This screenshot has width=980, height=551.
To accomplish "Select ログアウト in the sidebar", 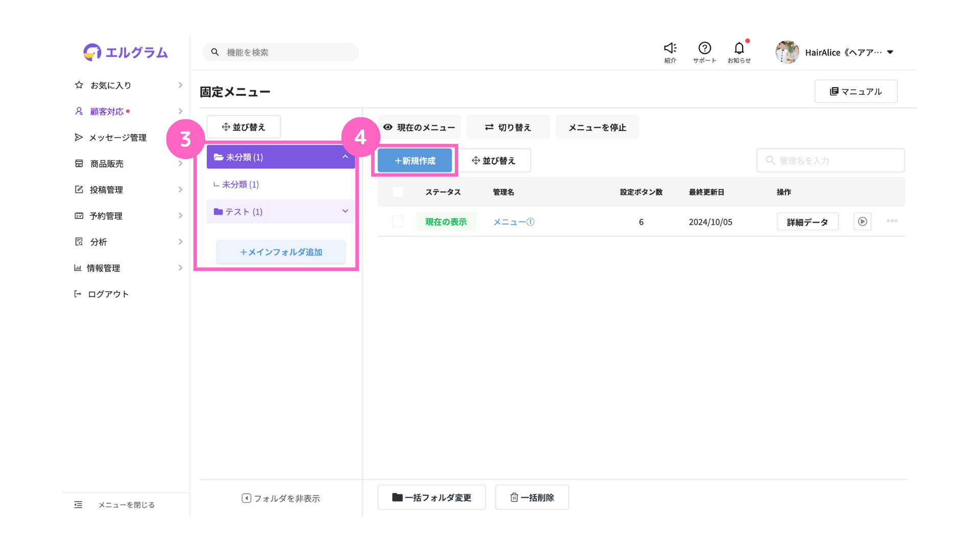I will click(x=108, y=294).
